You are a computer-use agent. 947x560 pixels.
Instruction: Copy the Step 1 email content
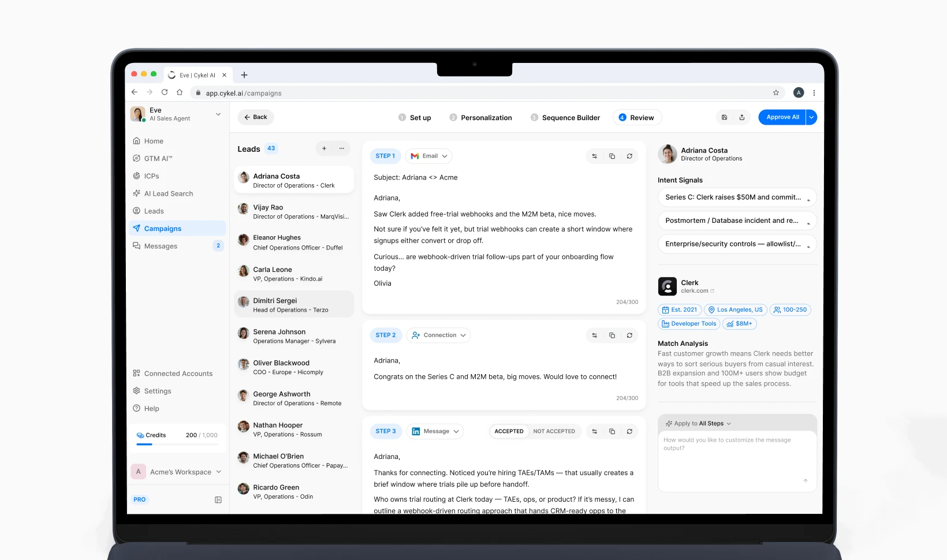point(612,156)
